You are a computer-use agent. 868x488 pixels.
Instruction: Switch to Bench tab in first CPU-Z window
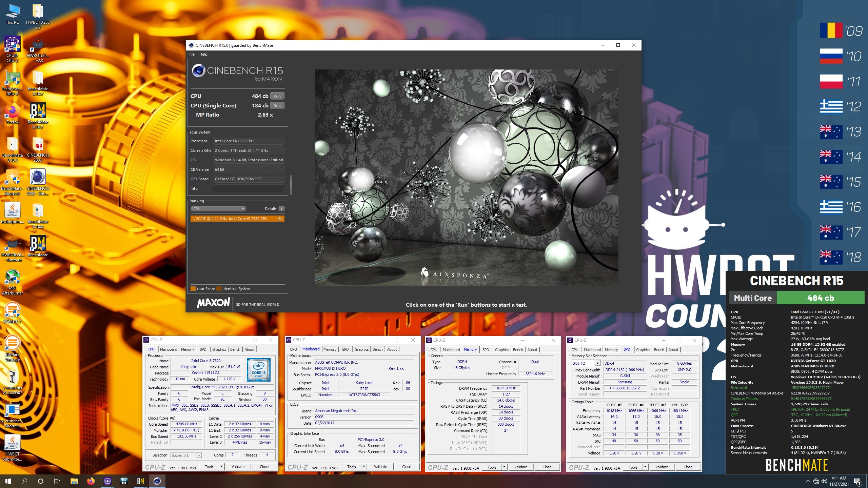235,349
